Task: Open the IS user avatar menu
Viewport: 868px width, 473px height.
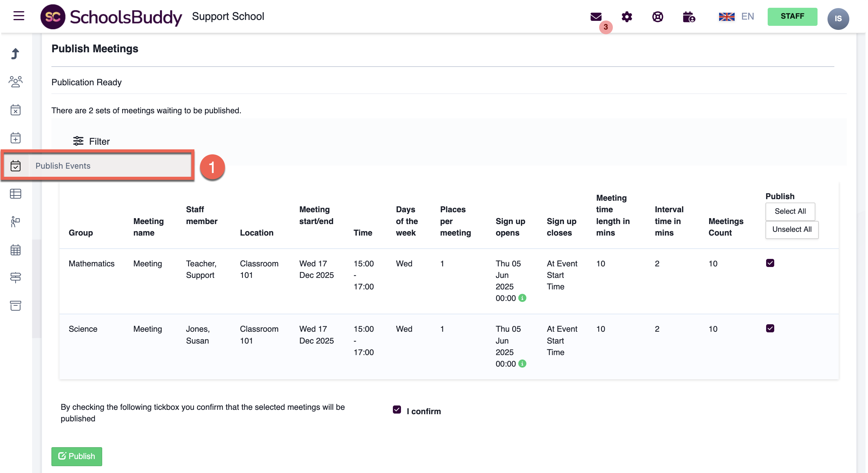Action: pos(838,19)
